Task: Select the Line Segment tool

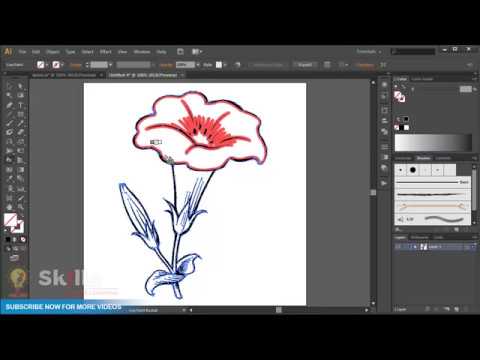Action: [x=9, y=114]
